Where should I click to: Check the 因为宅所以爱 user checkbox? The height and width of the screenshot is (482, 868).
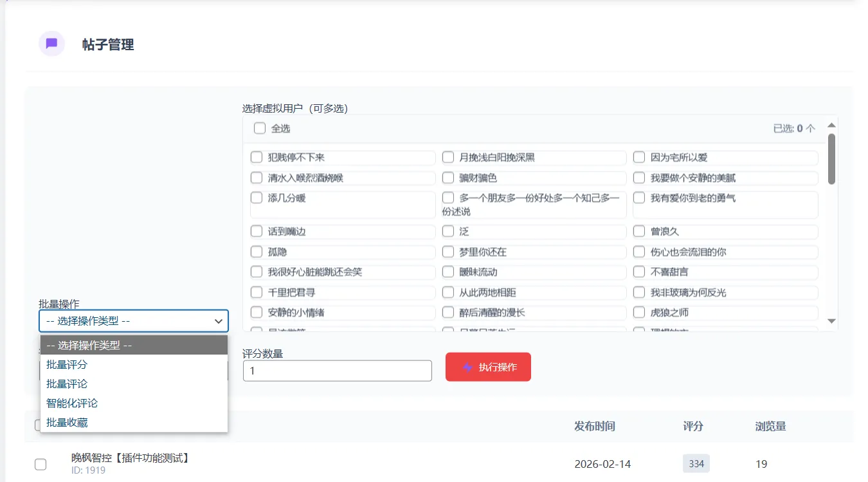(638, 156)
